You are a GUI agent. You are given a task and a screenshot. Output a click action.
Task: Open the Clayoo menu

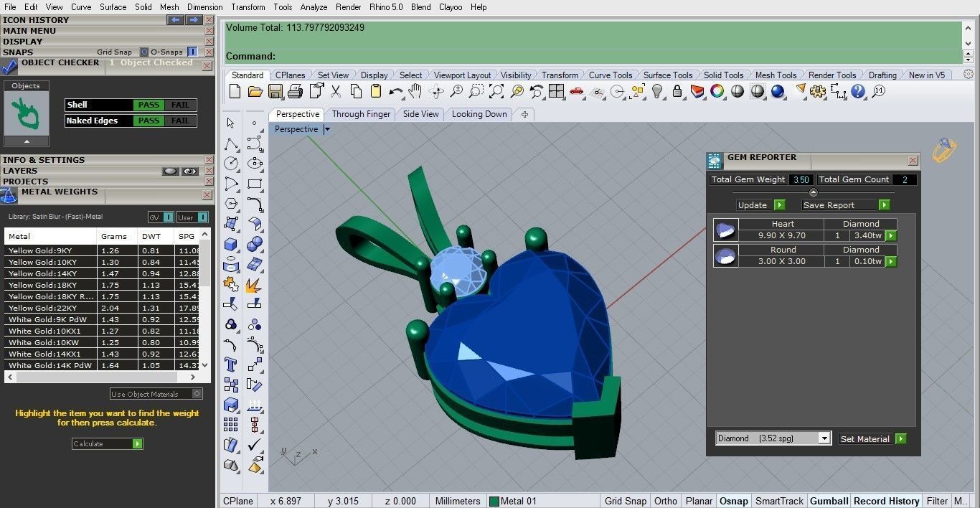click(451, 7)
